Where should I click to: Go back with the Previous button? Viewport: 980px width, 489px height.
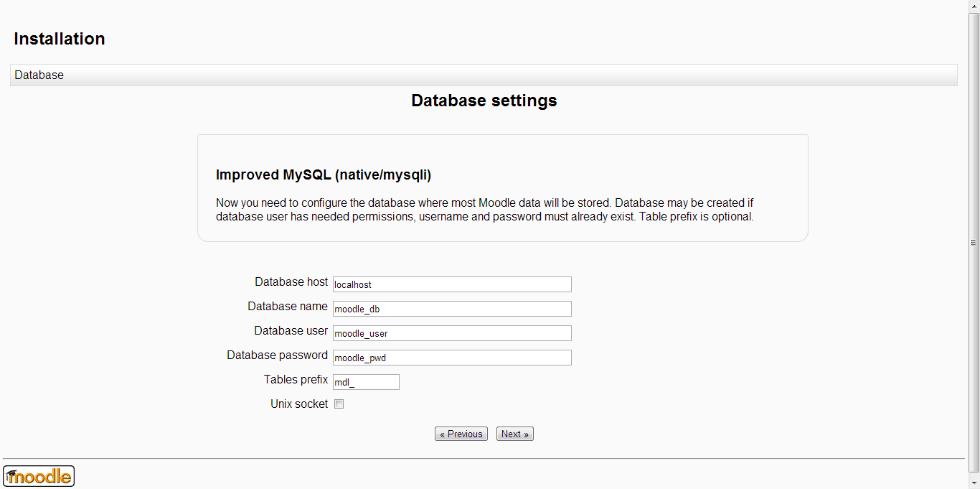click(x=461, y=434)
